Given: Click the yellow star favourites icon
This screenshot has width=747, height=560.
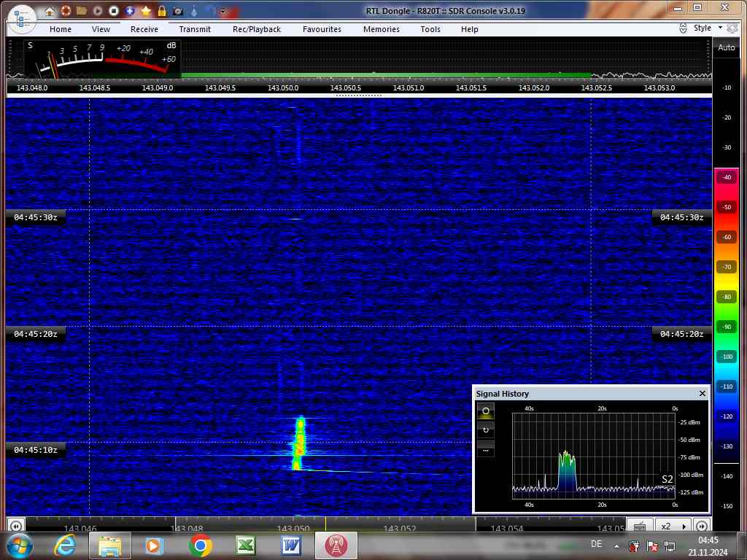Looking at the screenshot, I should [146, 10].
